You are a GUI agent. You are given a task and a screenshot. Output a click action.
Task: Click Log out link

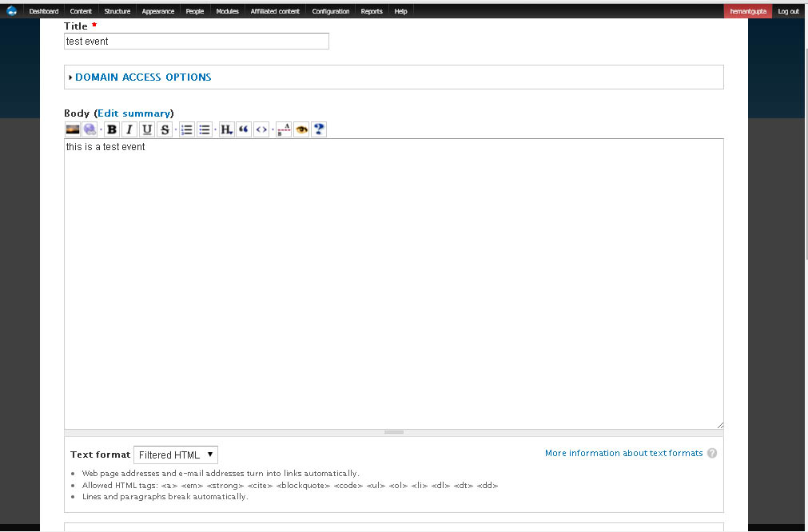click(x=788, y=11)
